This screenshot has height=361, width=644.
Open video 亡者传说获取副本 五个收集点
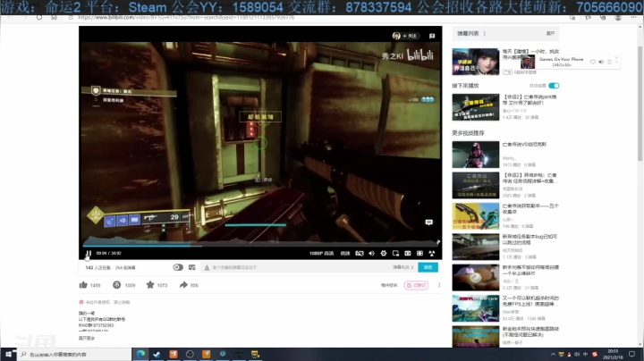pyautogui.click(x=476, y=215)
